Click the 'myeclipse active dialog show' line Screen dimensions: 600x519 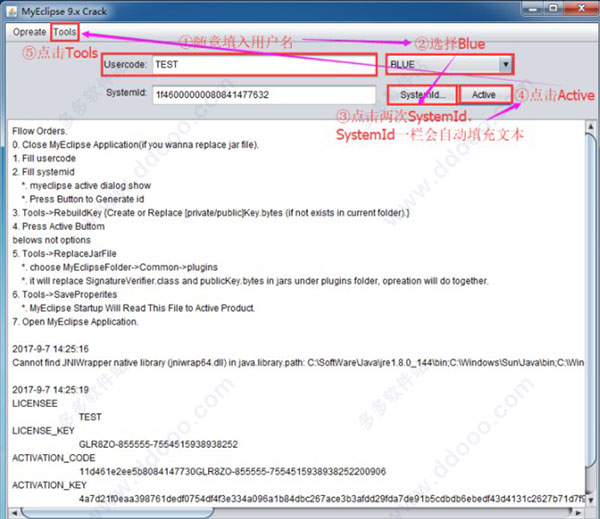pos(86,186)
